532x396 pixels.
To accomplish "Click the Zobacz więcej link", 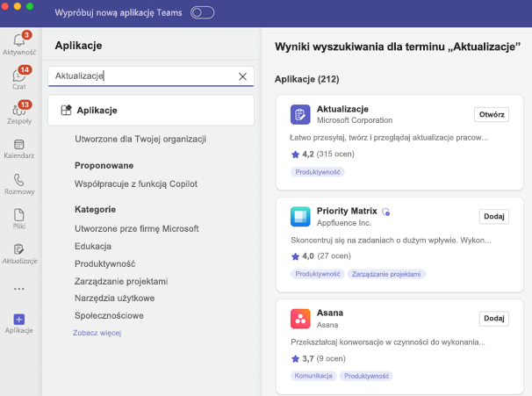I will [x=97, y=333].
